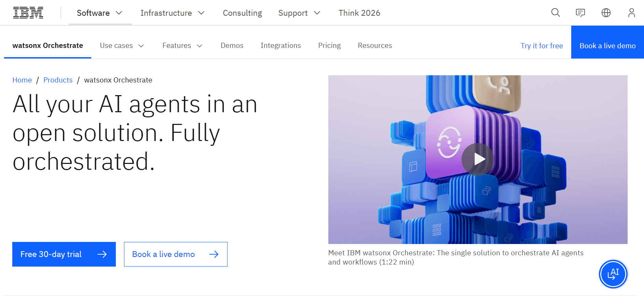Click the IBM logo
Screen dimensions: 644x296
[28, 12]
